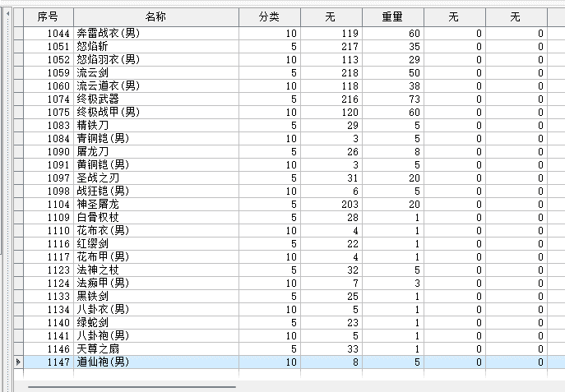Screen dimensions: 565x392
Task: Click the cell 终极战甲(男)
Action: [156, 113]
